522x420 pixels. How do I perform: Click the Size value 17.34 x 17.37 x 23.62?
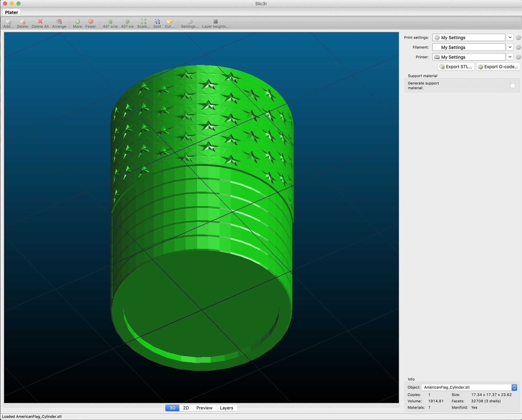[x=491, y=395]
